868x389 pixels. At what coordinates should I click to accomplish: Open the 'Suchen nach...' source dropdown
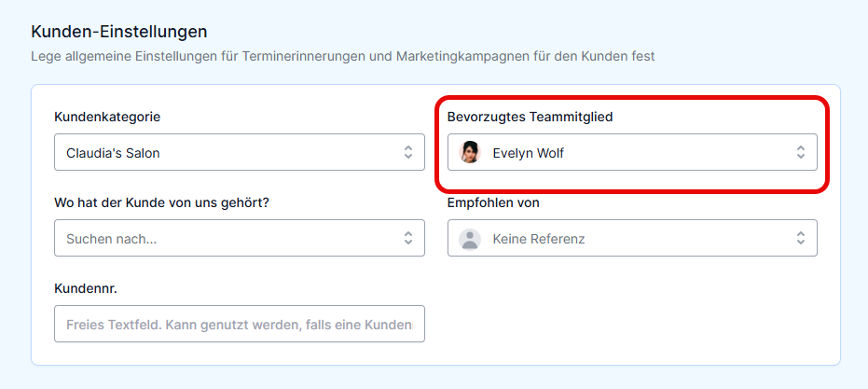click(x=239, y=238)
